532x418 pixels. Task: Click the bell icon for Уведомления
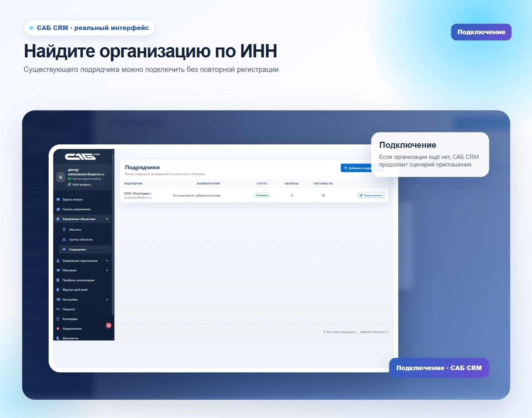point(58,329)
